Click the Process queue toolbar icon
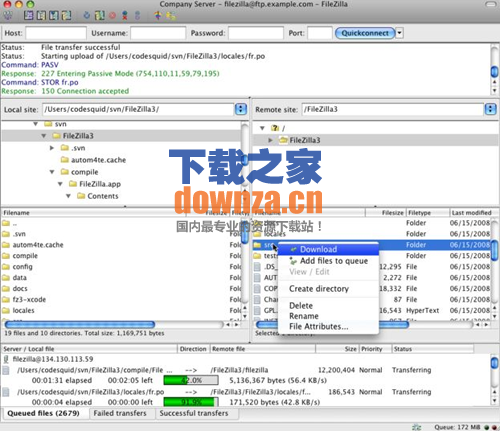Screen dimensions: 500x431 (x=100, y=15)
